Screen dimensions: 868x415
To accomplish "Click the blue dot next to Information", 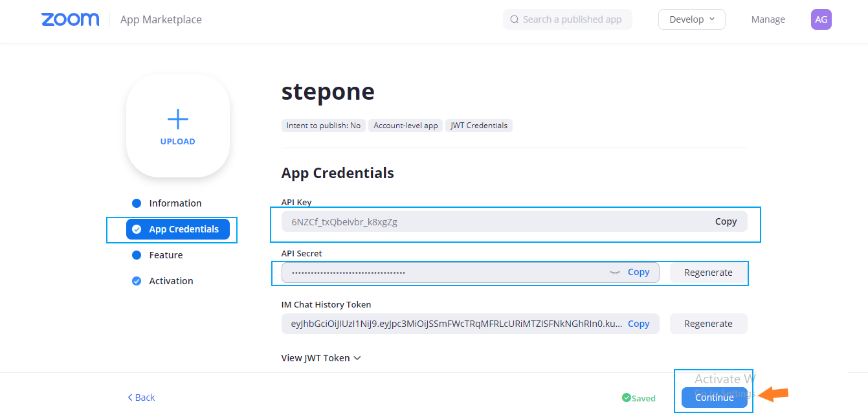I will point(137,203).
